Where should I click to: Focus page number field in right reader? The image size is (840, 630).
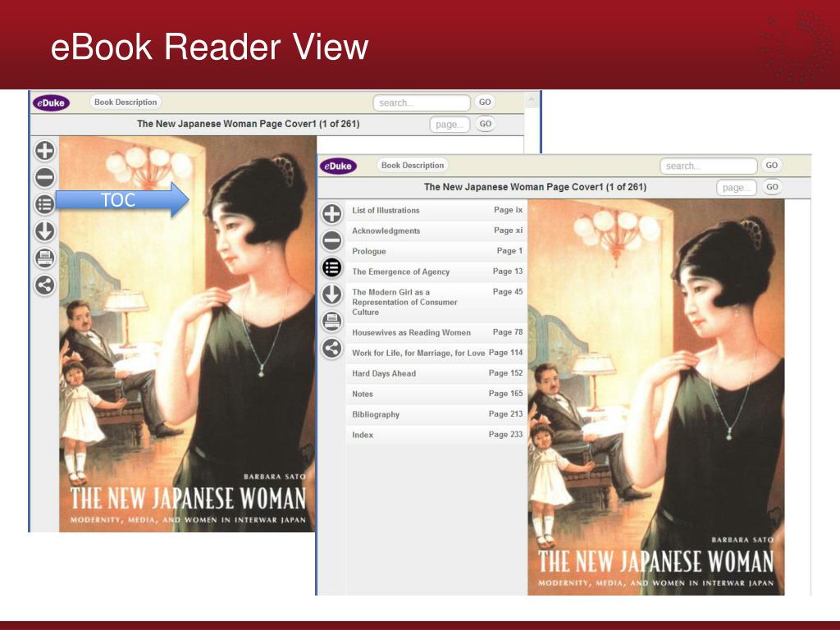(x=737, y=188)
